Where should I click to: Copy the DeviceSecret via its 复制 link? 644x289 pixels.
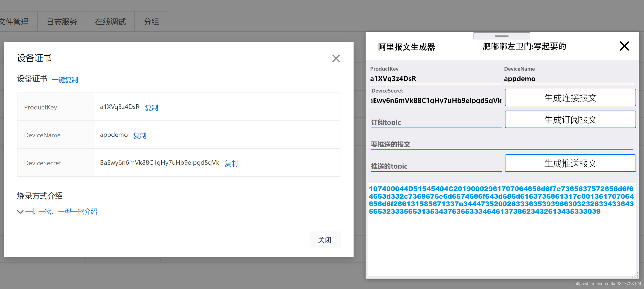tap(231, 163)
